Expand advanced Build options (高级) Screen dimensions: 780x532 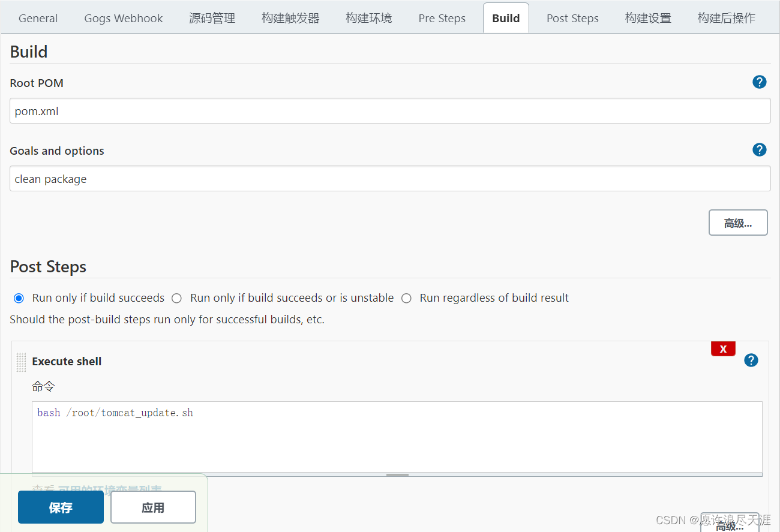(737, 223)
